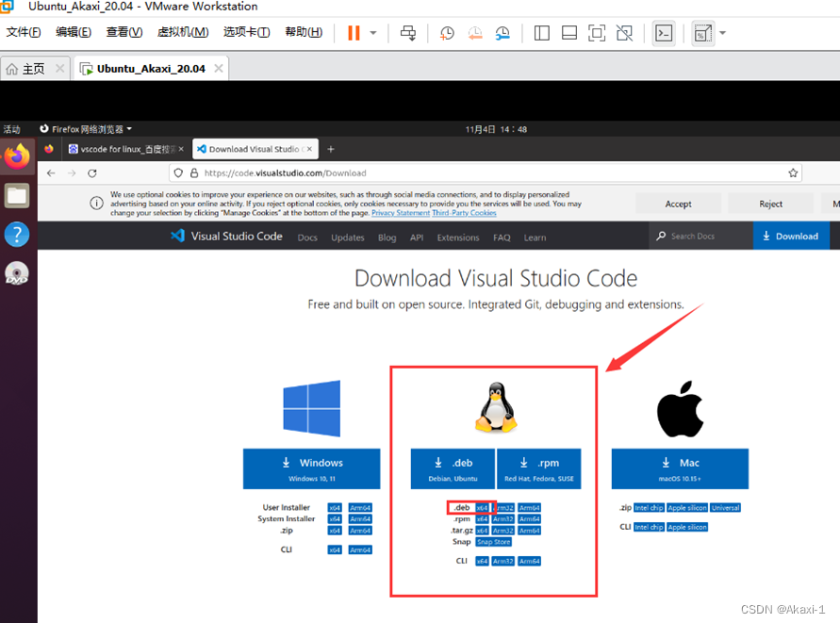Click the Mac download button
Image resolution: width=840 pixels, height=623 pixels.
[681, 468]
